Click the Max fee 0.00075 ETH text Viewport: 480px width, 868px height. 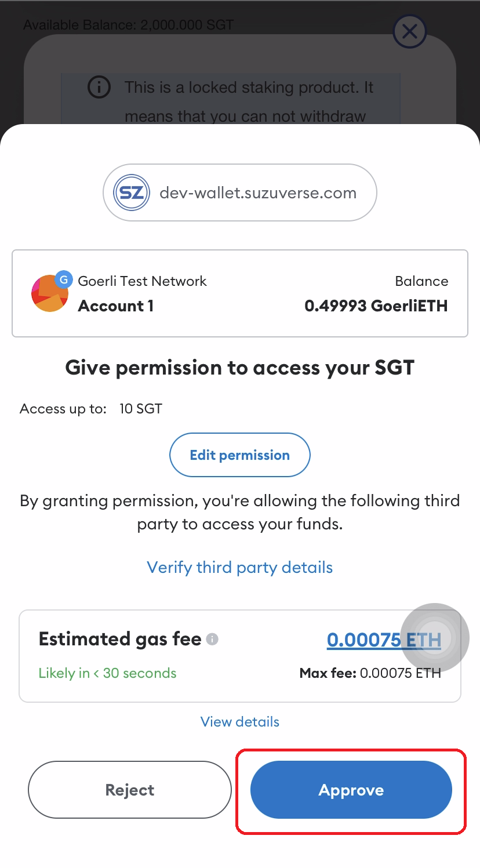tap(370, 673)
